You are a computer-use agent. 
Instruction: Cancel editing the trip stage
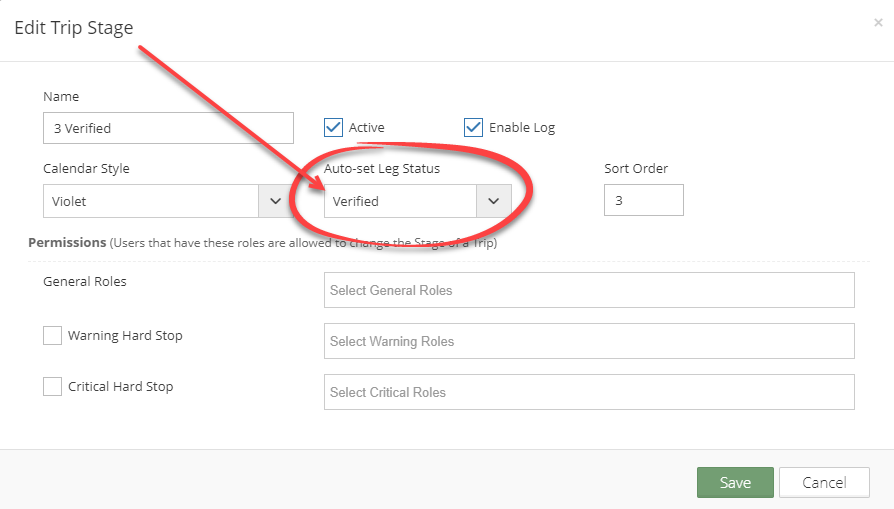[x=824, y=482]
